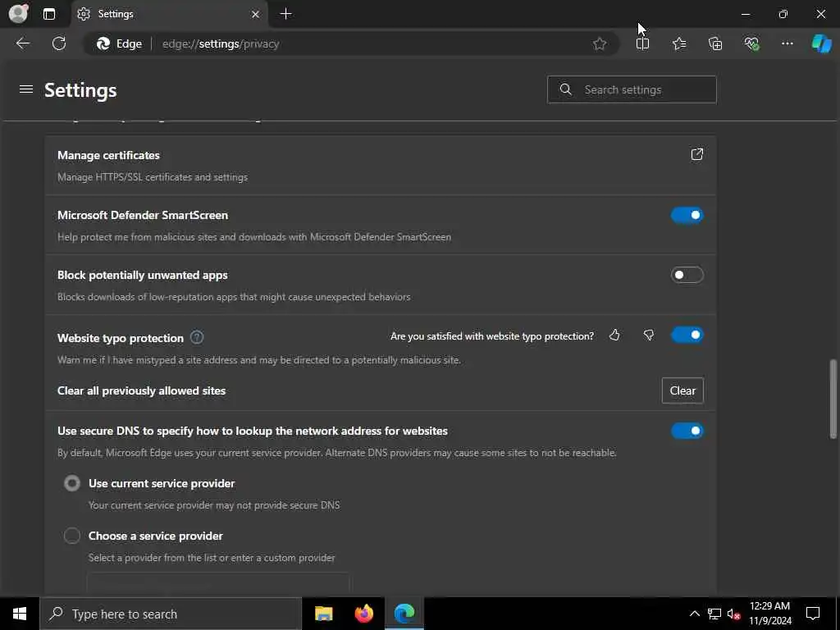
Task: Add this page to favorites star
Action: point(600,44)
